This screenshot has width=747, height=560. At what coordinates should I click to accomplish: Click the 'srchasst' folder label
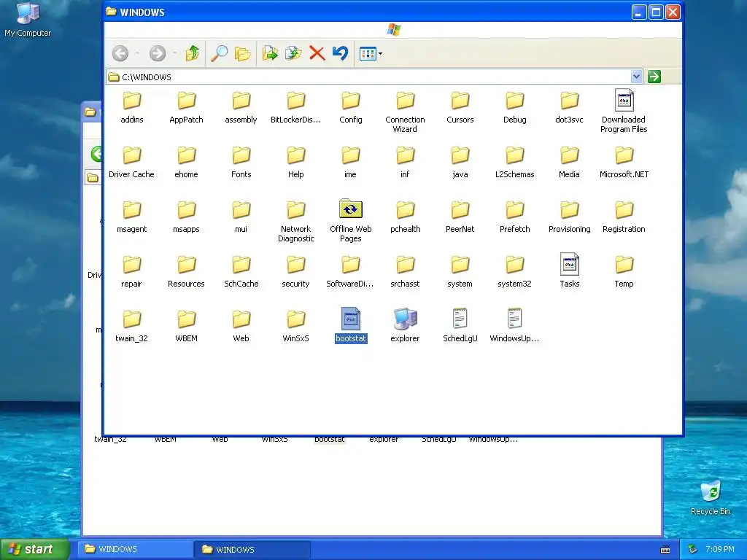[405, 284]
